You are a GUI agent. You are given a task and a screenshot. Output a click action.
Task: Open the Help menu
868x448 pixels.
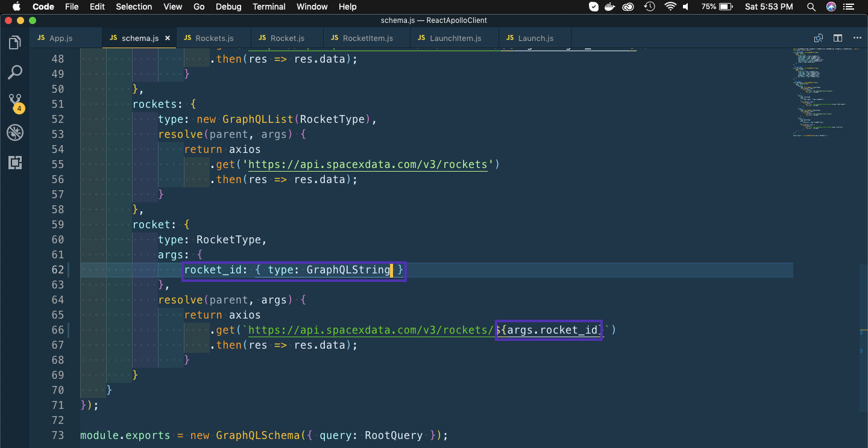pyautogui.click(x=348, y=7)
